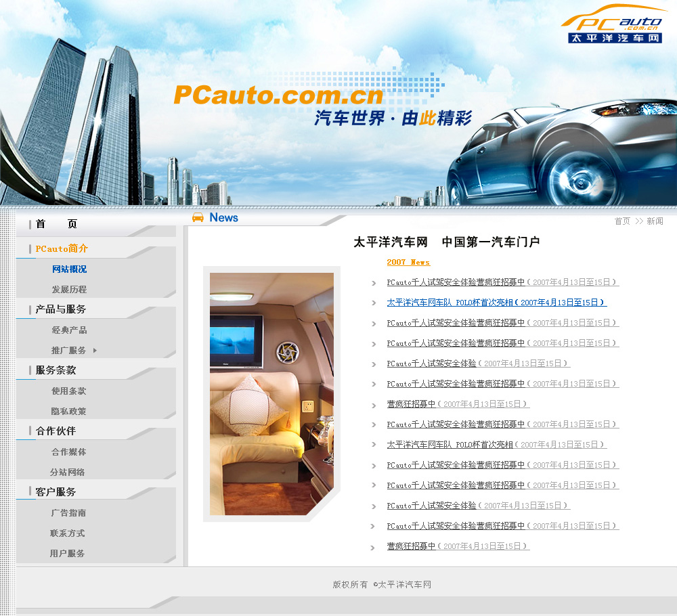Select PCauto简介 section in sidebar
This screenshot has width=677, height=616.
[62, 248]
